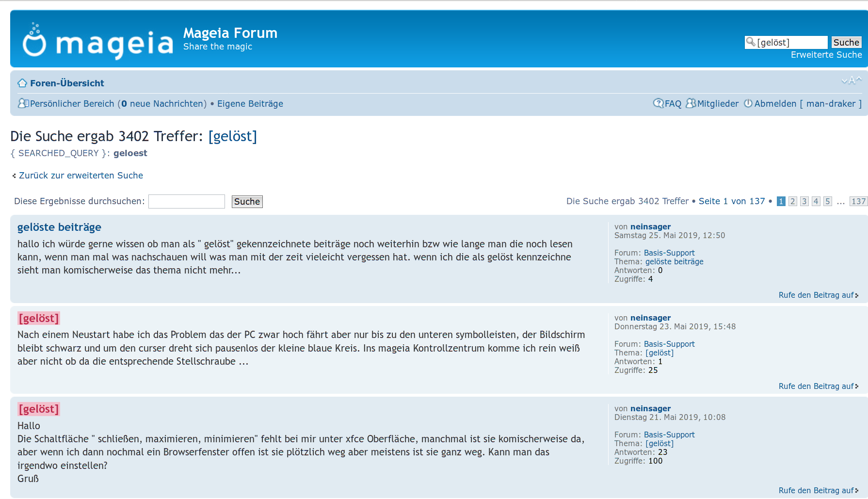Image resolution: width=868 pixels, height=499 pixels.
Task: Click the font size change icon
Action: point(852,80)
